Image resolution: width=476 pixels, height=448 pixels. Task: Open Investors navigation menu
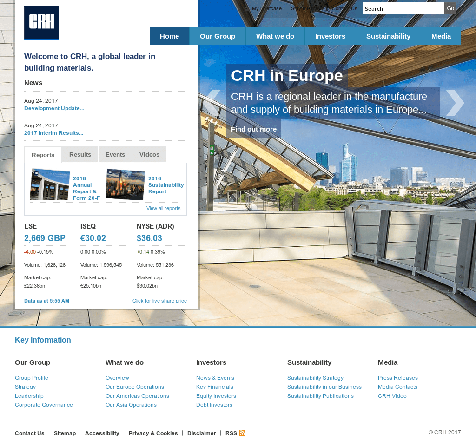(x=330, y=36)
